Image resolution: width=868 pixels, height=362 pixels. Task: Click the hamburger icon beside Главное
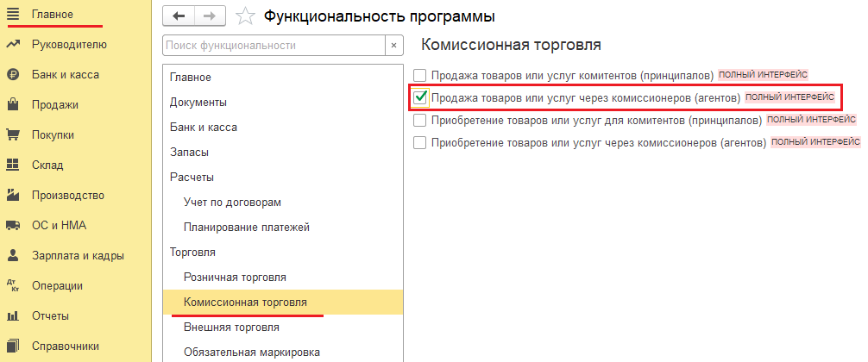click(x=13, y=15)
